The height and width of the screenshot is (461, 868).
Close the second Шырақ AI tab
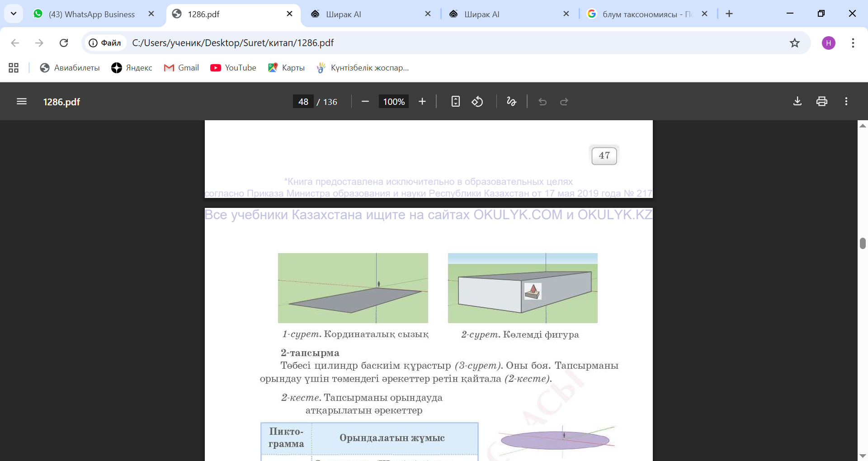tap(566, 14)
